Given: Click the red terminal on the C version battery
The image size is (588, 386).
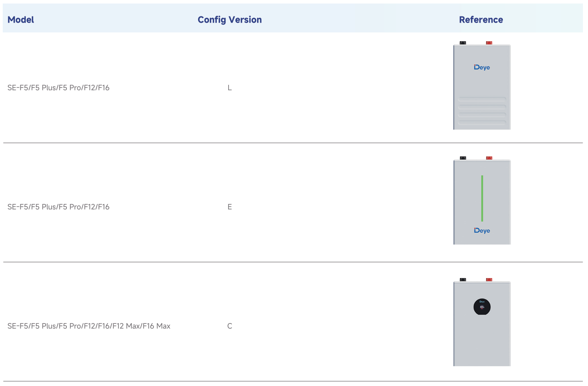Looking at the screenshot, I should click(x=489, y=280).
